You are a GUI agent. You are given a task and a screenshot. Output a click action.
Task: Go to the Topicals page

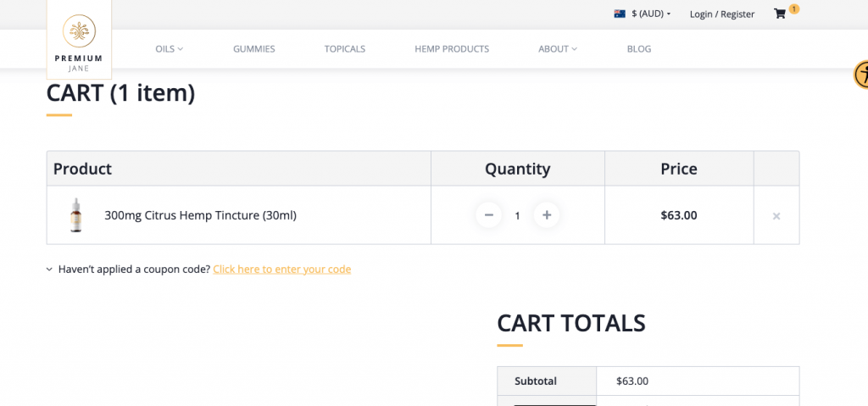pos(345,49)
